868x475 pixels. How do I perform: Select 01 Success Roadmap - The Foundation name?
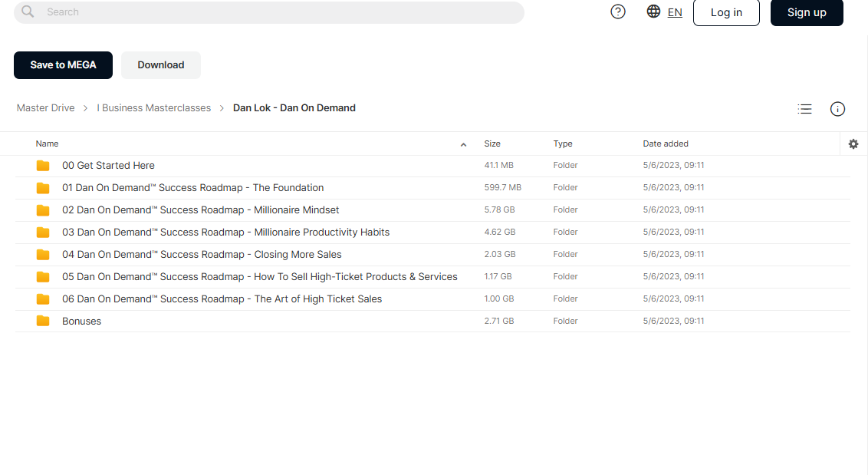click(x=192, y=187)
